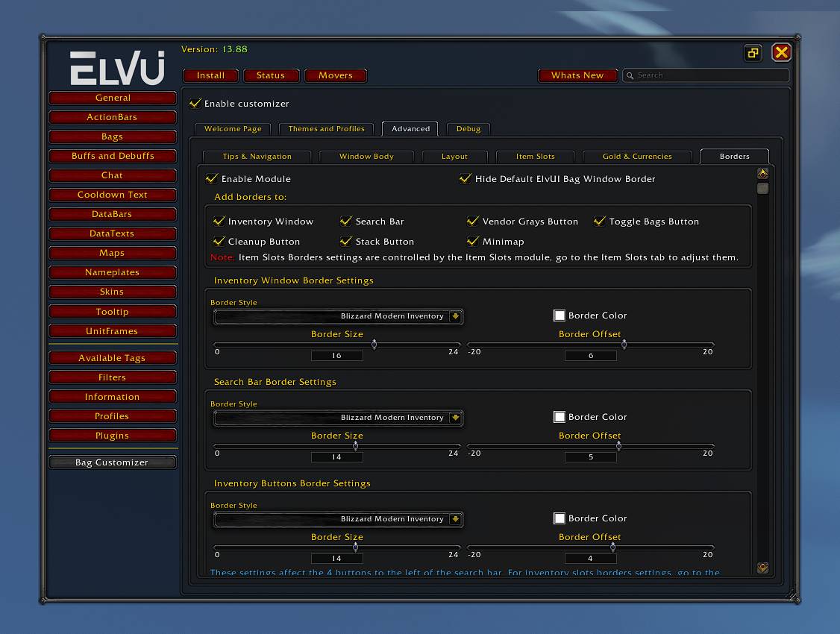Select Bag Customizer in sidebar
The height and width of the screenshot is (634, 840).
(x=113, y=462)
